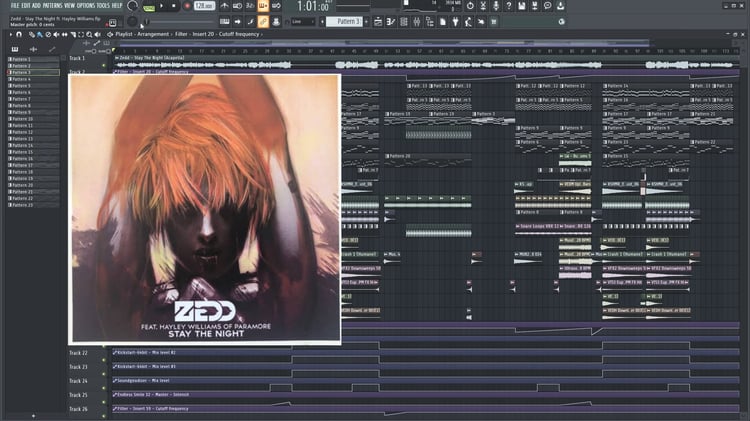
Task: Click the tempo tapper figure icon
Action: [x=468, y=22]
